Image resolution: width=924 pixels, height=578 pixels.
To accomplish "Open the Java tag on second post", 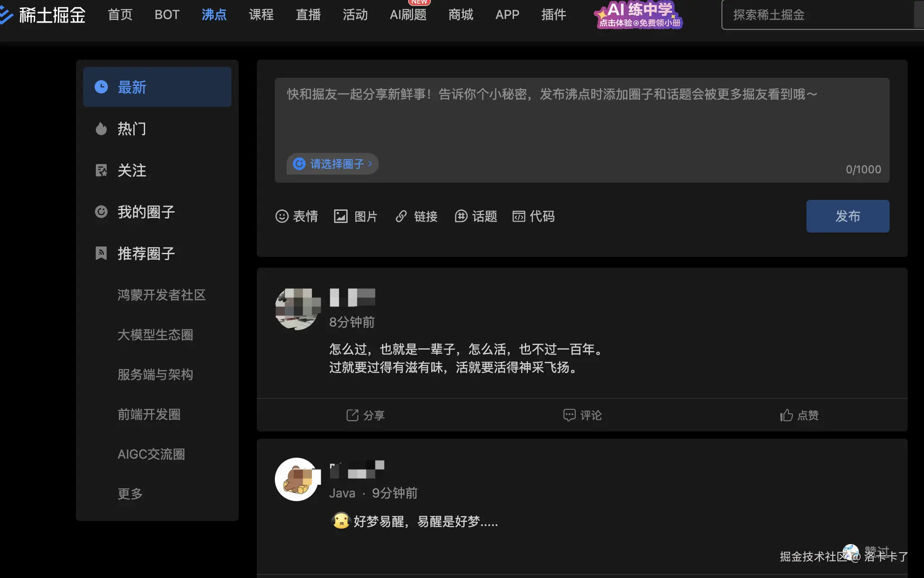I will [x=342, y=493].
